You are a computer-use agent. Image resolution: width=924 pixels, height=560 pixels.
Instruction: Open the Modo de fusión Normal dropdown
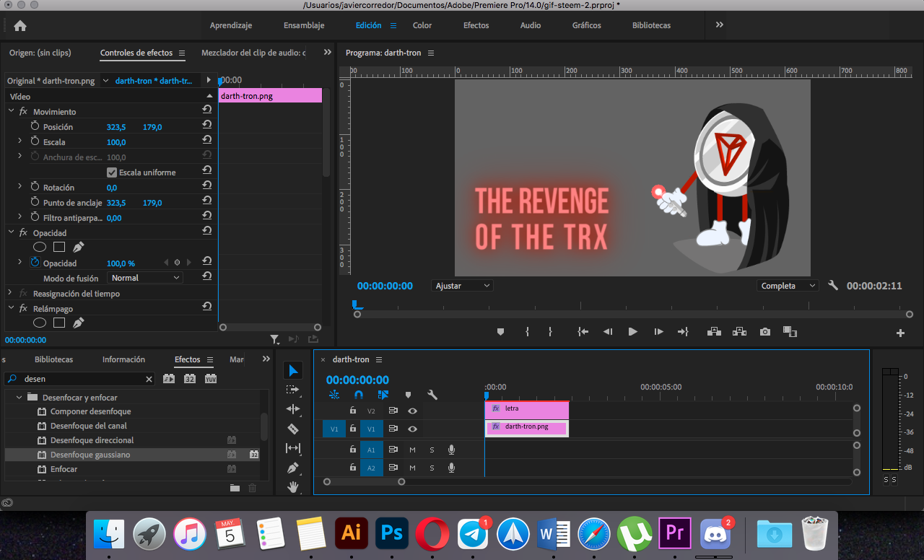(145, 278)
